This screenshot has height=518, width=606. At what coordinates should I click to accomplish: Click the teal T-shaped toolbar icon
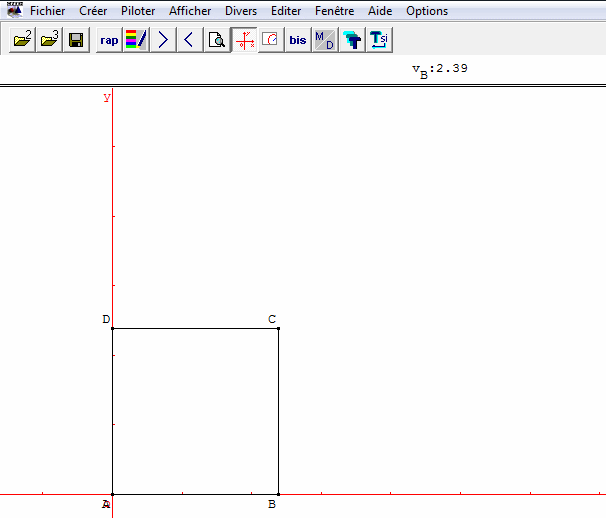click(x=351, y=40)
